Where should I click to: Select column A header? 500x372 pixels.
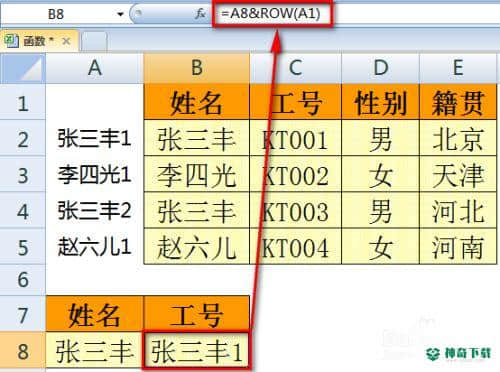tap(95, 68)
